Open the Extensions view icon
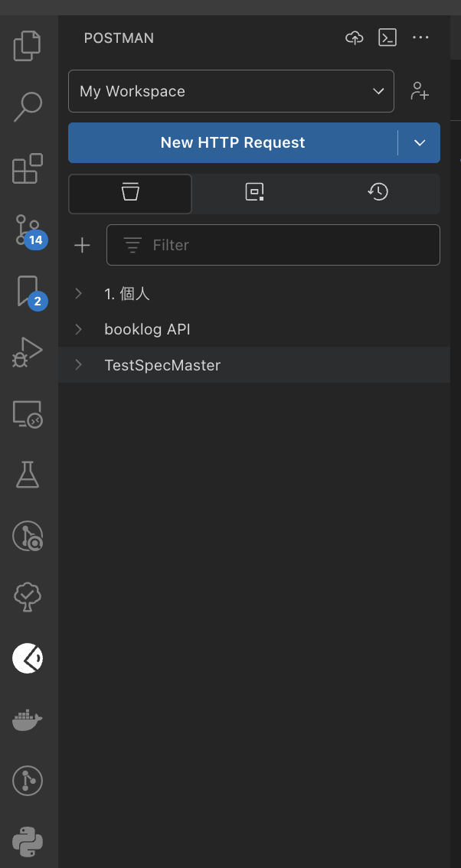The image size is (461, 868). tap(28, 168)
